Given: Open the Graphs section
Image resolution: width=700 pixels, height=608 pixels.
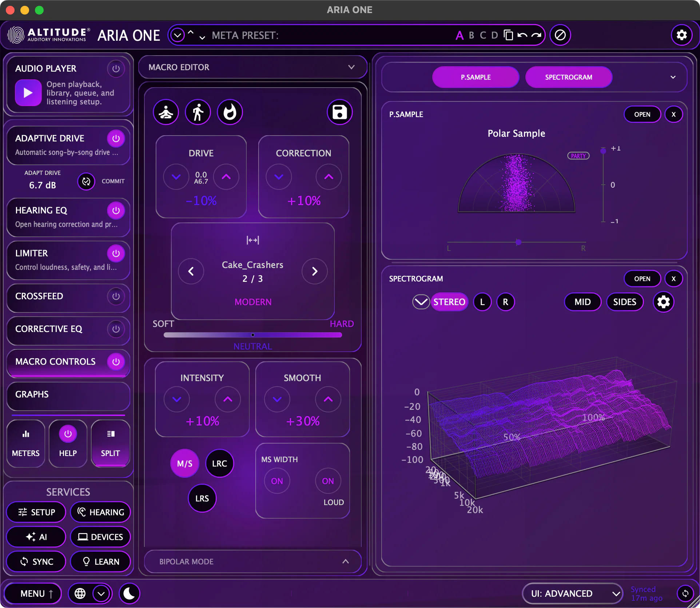Looking at the screenshot, I should tap(68, 396).
